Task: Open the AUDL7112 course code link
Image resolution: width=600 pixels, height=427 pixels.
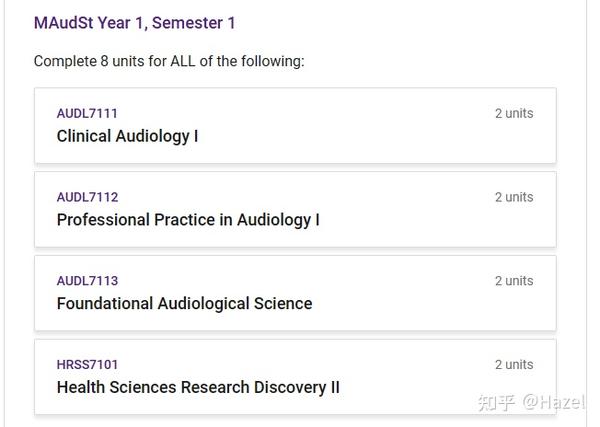Action: [x=87, y=197]
